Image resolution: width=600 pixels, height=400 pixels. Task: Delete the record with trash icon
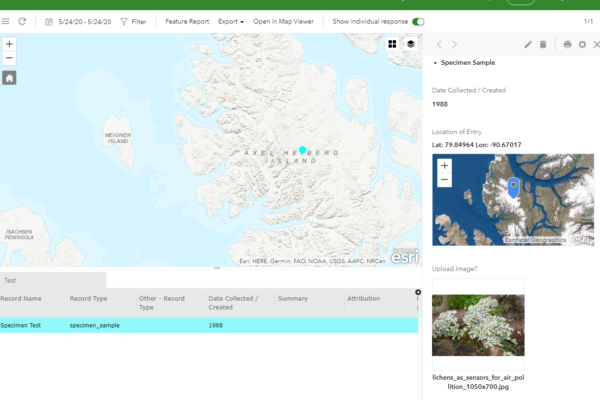[x=543, y=44]
